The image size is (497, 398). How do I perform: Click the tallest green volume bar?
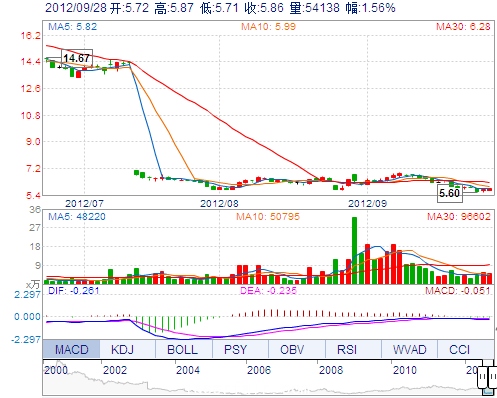click(354, 250)
